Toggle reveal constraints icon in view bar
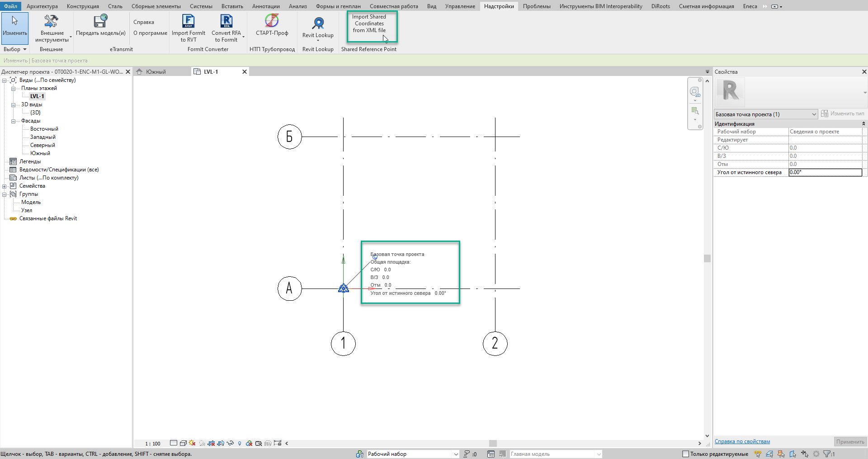Viewport: 868px width, 459px height. coord(278,443)
